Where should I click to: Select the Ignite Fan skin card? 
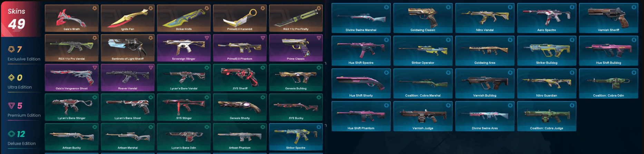(128, 18)
